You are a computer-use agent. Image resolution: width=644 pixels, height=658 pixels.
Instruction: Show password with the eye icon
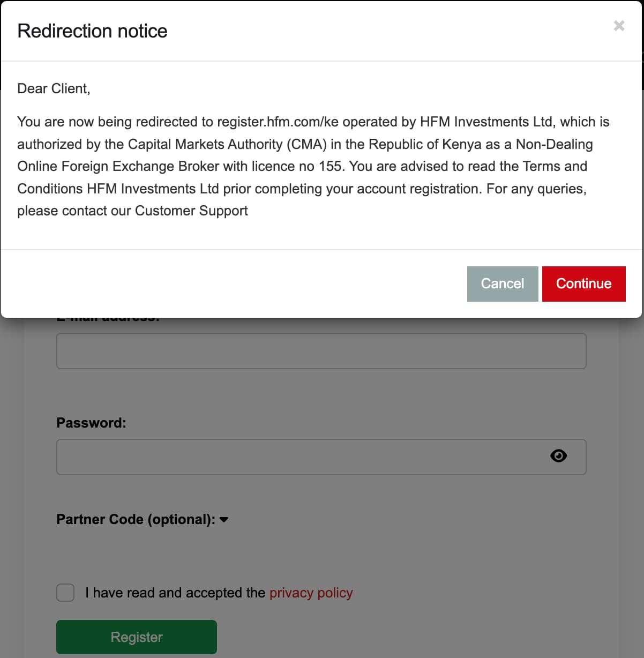pyautogui.click(x=558, y=456)
